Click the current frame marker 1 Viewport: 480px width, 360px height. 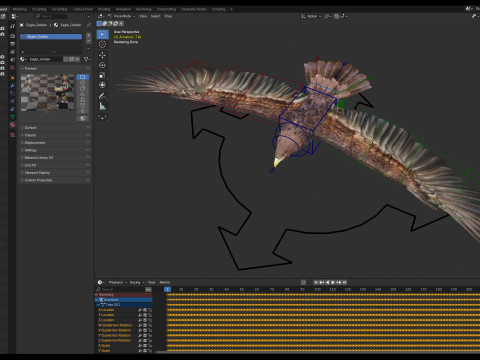coord(168,289)
